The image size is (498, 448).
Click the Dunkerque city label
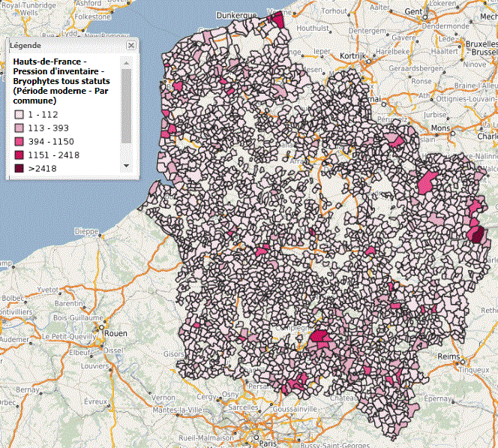coord(236,15)
